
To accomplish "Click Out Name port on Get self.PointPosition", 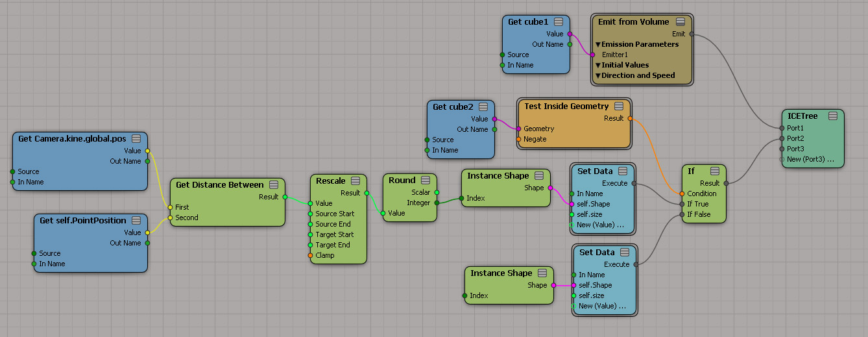I will [147, 243].
